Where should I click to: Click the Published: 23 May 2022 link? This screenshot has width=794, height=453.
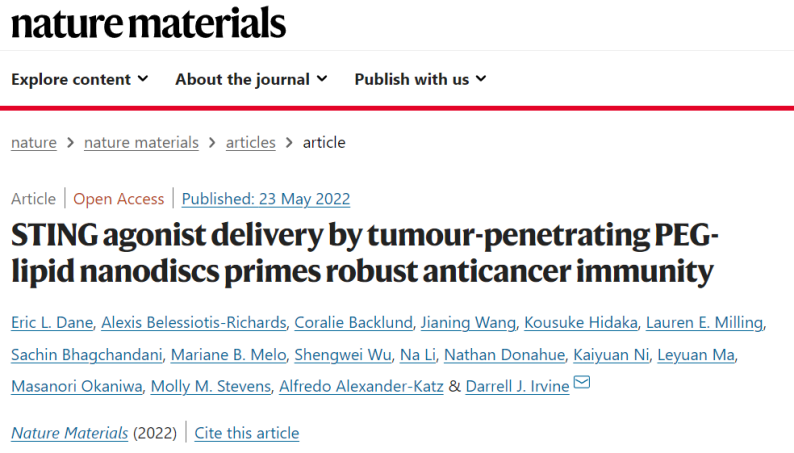(266, 199)
